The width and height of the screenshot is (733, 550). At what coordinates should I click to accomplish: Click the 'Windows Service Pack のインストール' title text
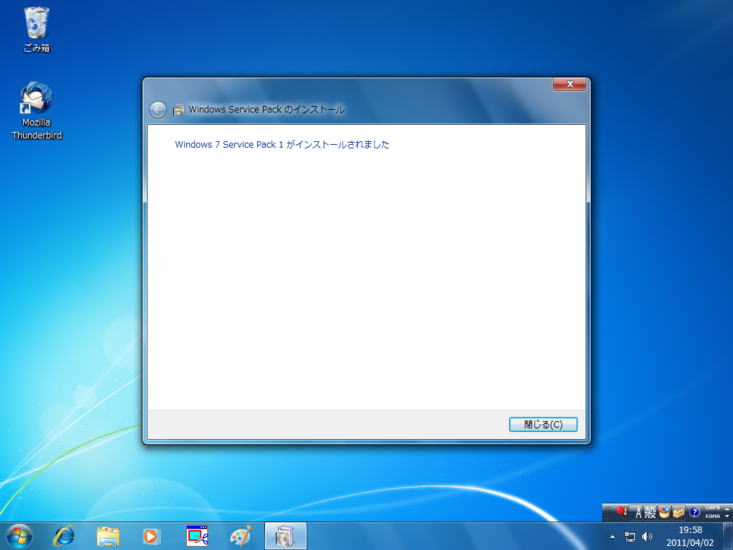266,109
